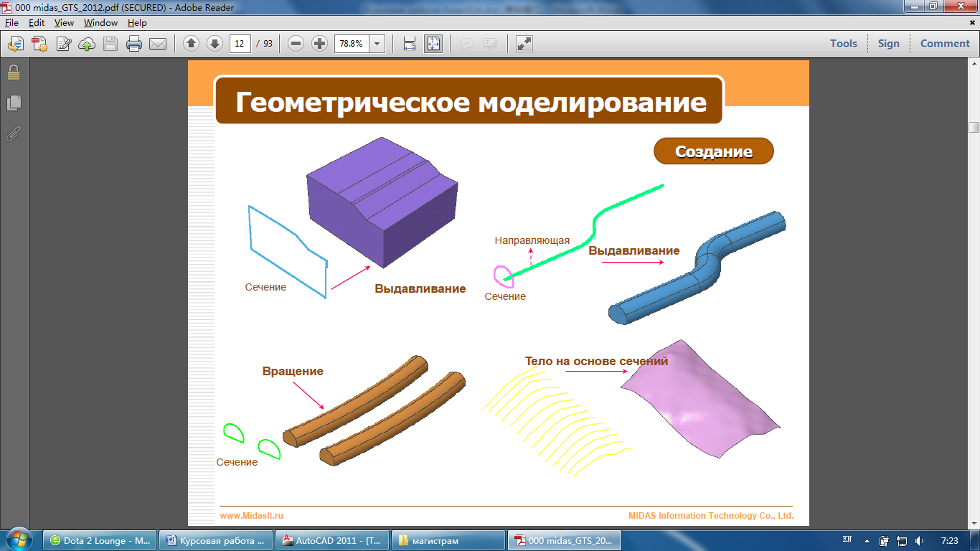The image size is (980, 551).
Task: Open the View menu
Action: [x=64, y=23]
